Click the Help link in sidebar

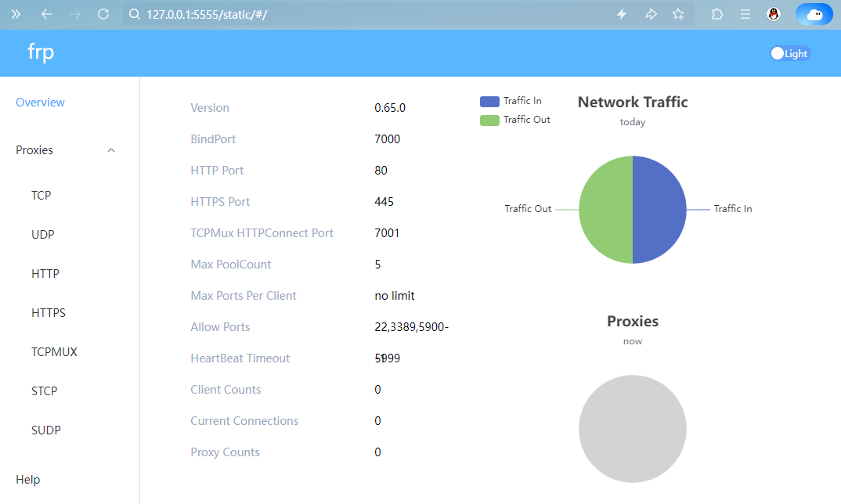point(28,480)
